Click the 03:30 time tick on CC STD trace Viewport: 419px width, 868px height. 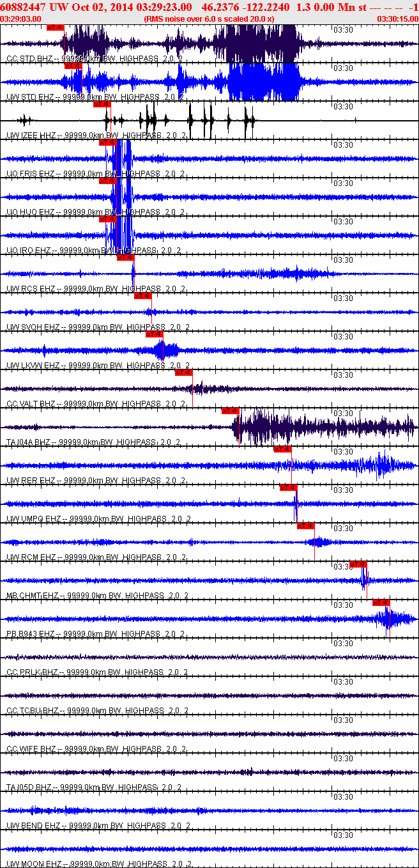[344, 29]
